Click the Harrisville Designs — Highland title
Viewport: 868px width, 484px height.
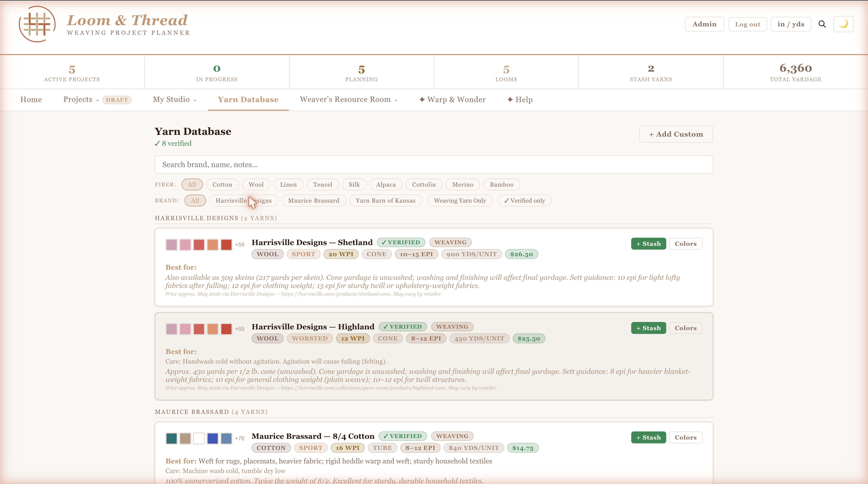click(x=313, y=327)
